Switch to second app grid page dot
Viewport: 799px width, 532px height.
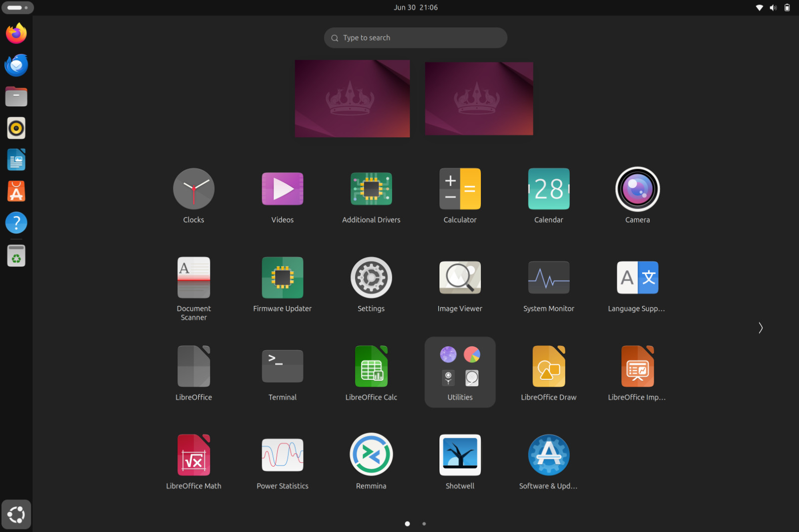424,524
